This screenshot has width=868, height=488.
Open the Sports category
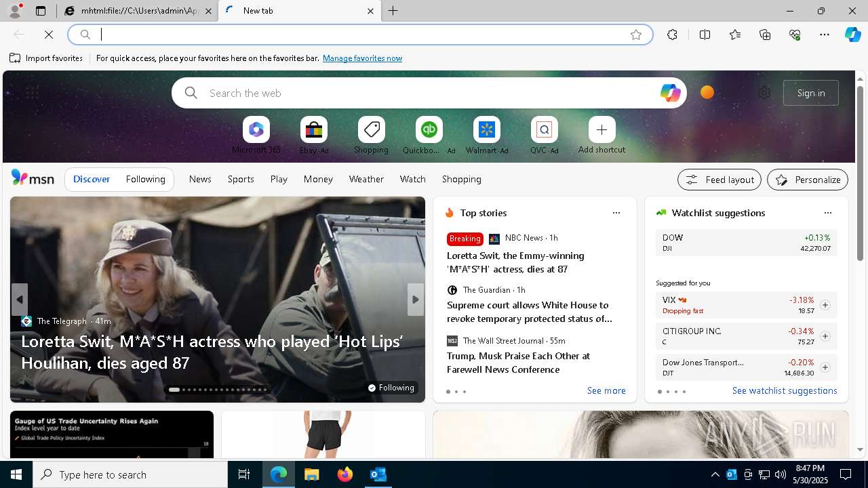pos(241,179)
